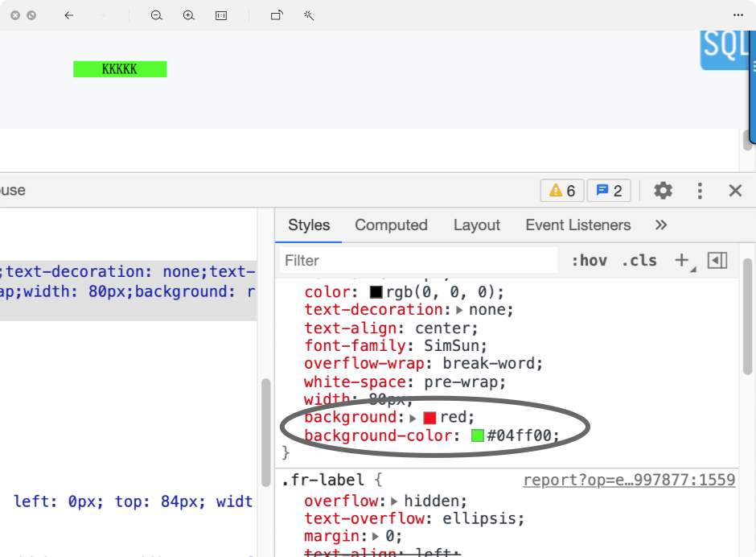Screen dimensions: 756x557
Task: Toggle the .cls class editor
Action: click(639, 261)
